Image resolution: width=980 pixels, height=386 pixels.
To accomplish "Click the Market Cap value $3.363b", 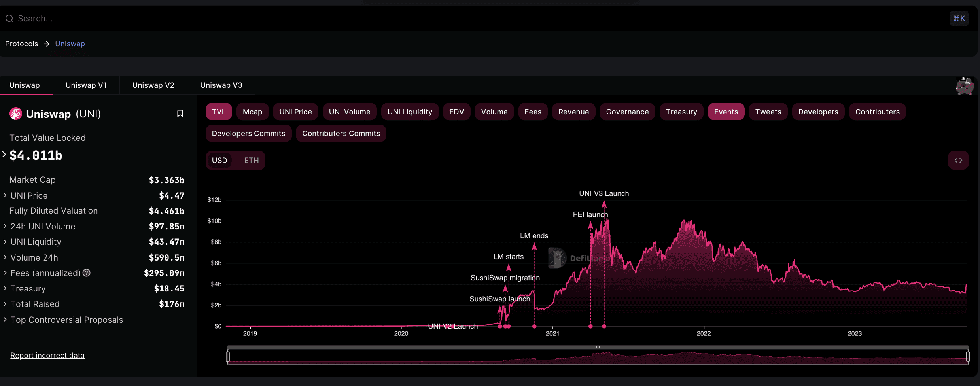I will pos(166,180).
